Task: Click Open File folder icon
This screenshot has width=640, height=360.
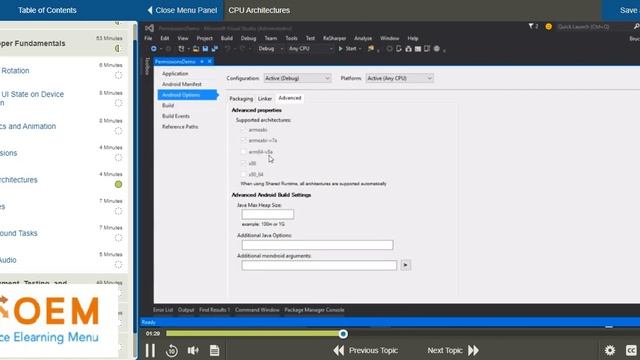Action: (196, 49)
